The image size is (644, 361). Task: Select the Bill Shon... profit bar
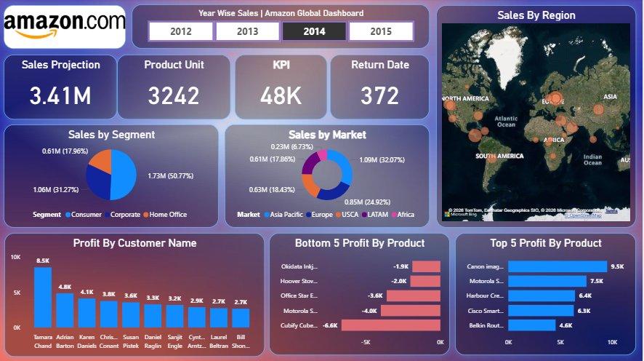241,318
